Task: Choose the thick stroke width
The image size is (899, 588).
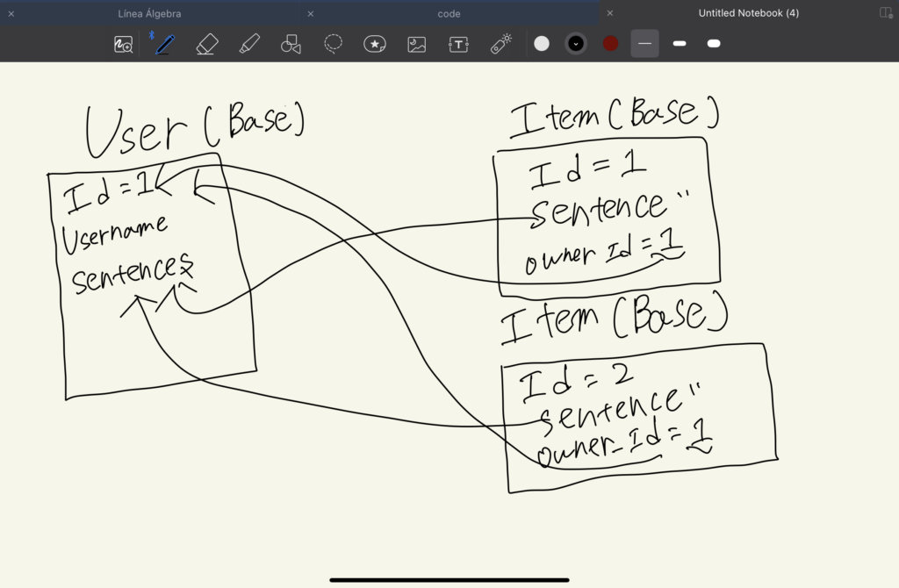Action: click(x=714, y=43)
